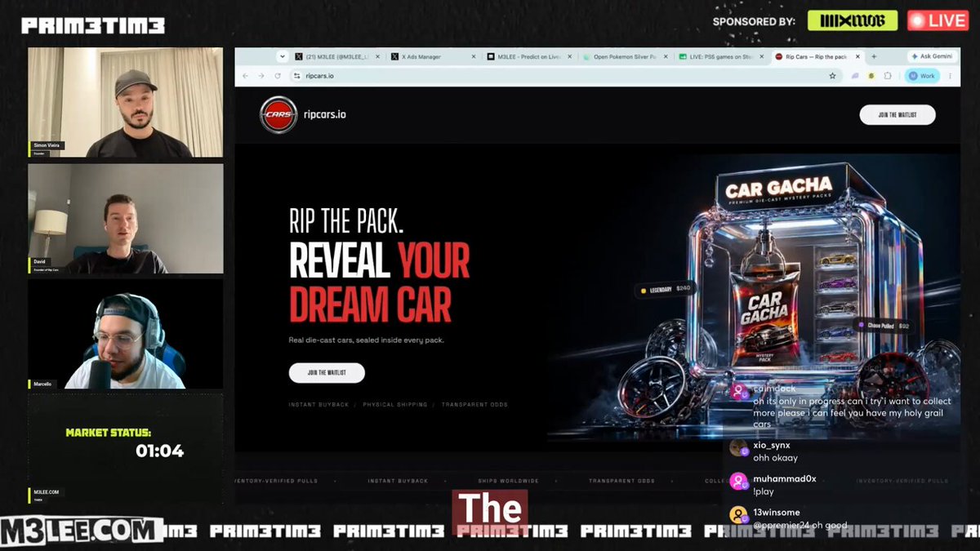Reload the ripcars.io page

pyautogui.click(x=278, y=76)
